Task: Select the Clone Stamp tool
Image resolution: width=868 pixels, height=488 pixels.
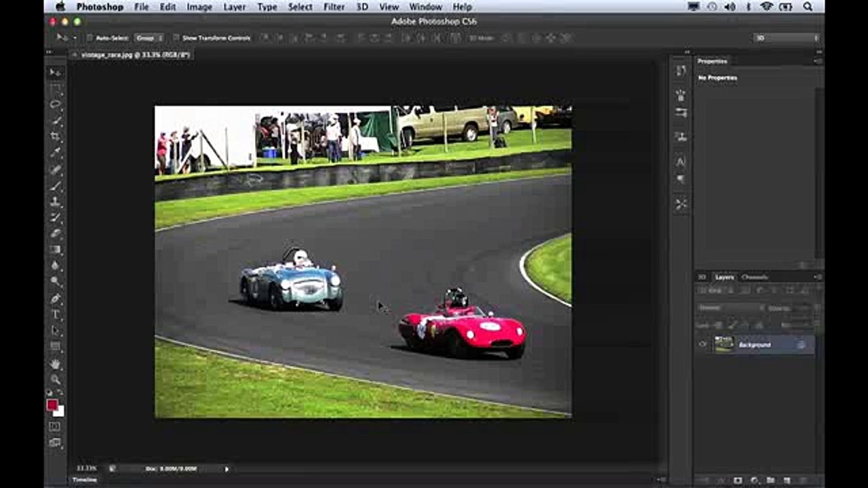Action: (x=56, y=202)
